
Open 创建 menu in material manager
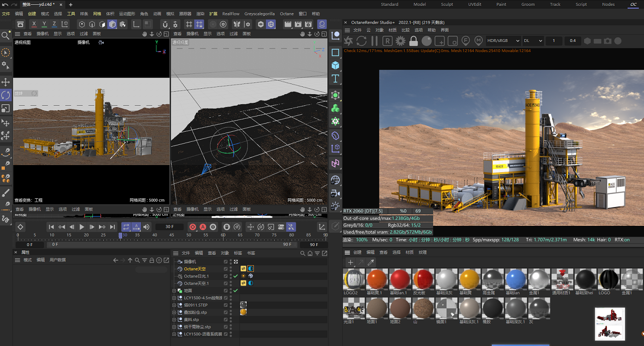(x=357, y=252)
